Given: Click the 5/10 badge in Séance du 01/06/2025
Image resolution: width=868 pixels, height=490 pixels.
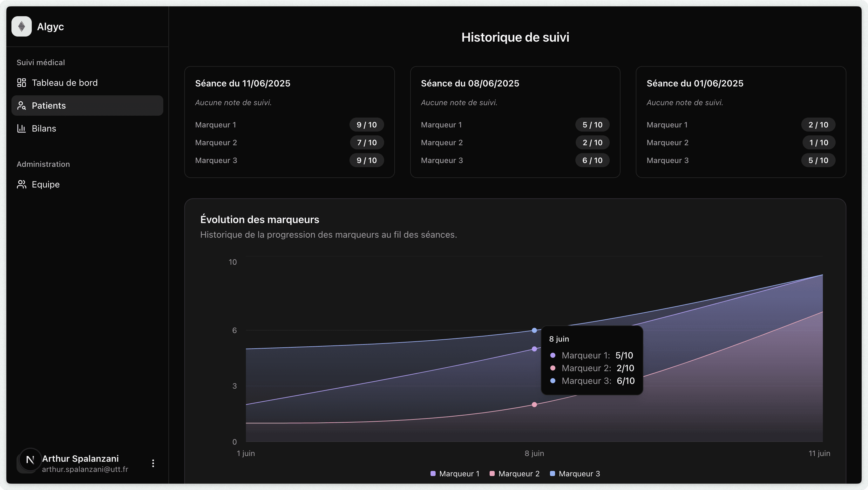Looking at the screenshot, I should 818,160.
